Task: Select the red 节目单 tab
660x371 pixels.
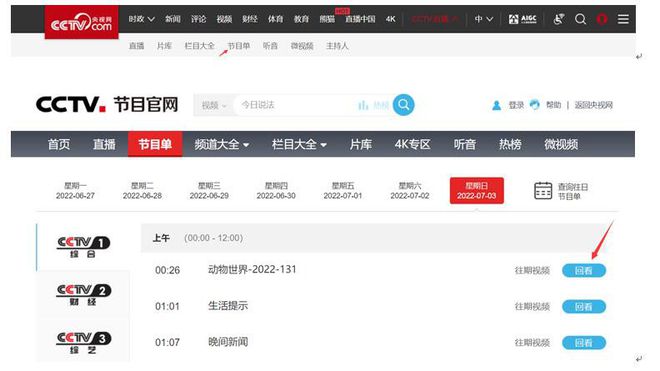Action: click(155, 144)
